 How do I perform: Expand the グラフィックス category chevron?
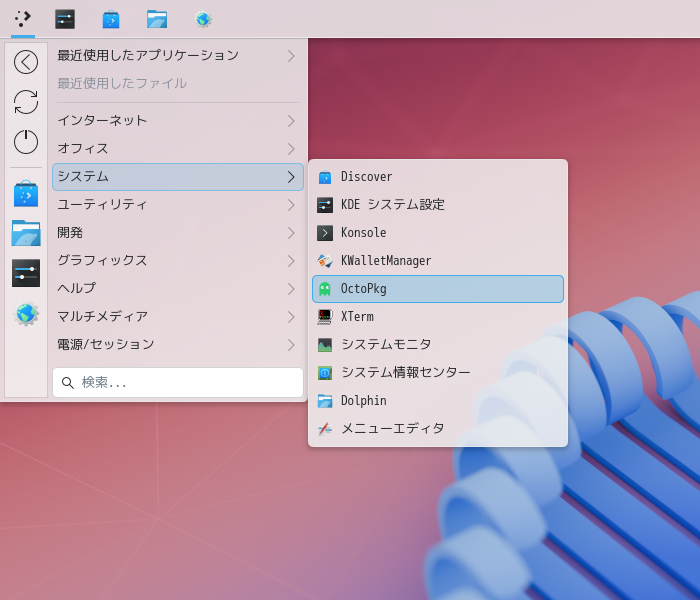pos(291,261)
